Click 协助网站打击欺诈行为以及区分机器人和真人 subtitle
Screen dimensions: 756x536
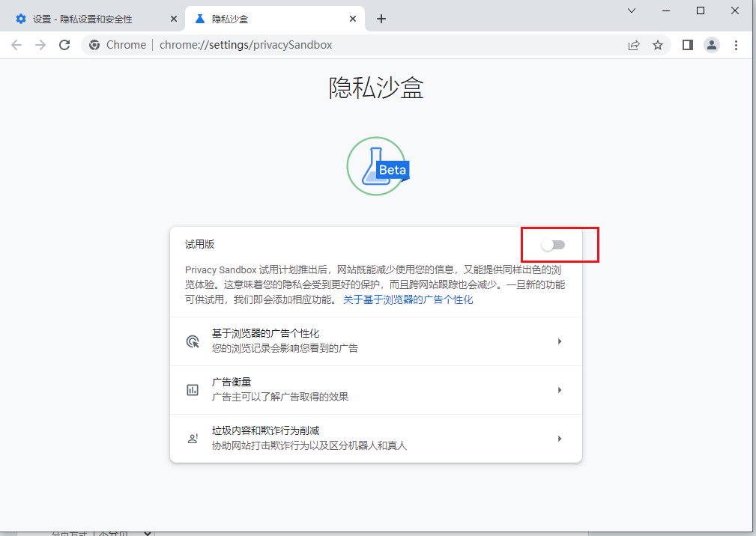click(x=309, y=445)
